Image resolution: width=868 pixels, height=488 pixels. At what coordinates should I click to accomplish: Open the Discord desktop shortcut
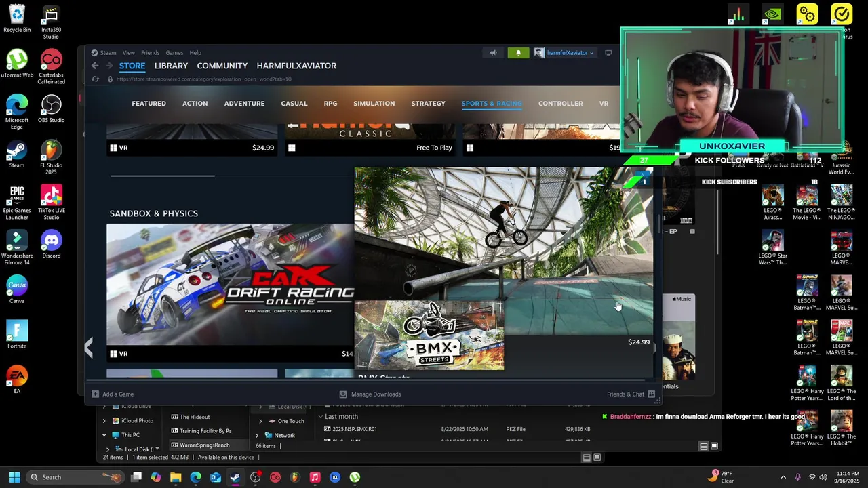pos(51,245)
